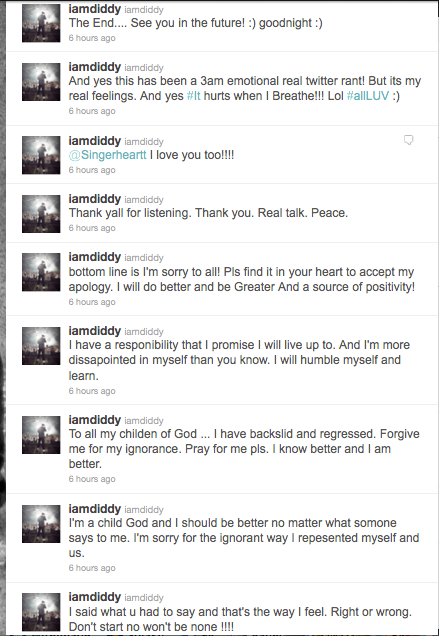Open bold iamdiddy name on 'The End' tweet

[x=95, y=9]
